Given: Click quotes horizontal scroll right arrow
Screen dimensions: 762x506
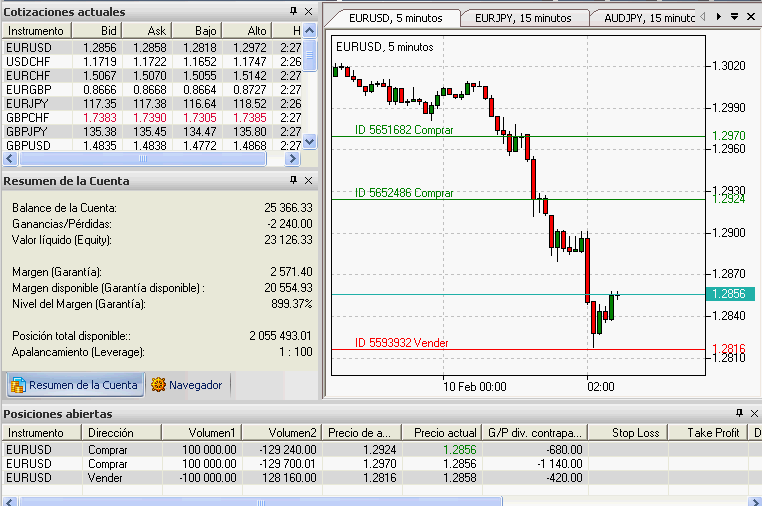Looking at the screenshot, I should tap(292, 158).
